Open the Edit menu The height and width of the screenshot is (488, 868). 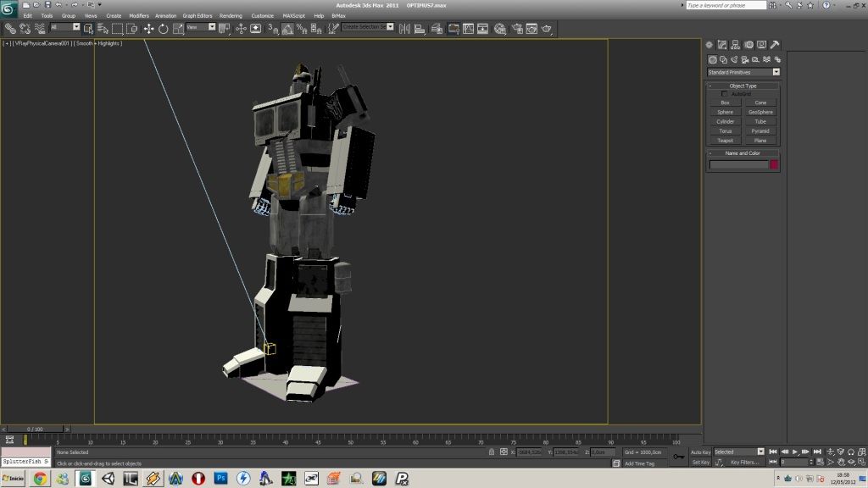click(28, 16)
